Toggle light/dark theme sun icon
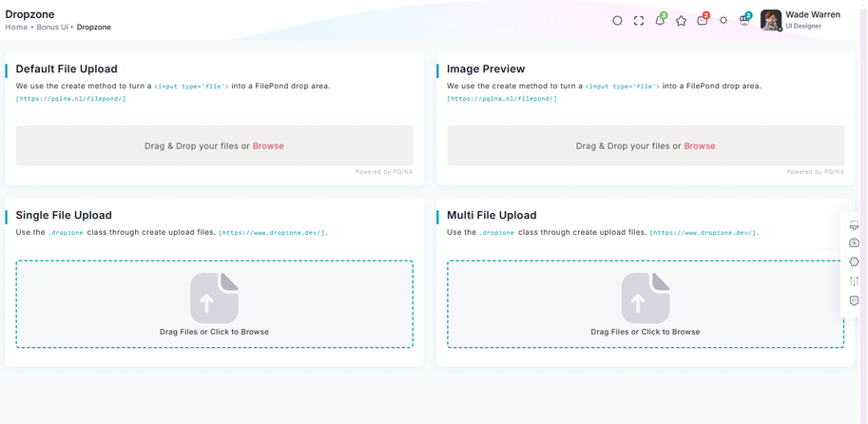This screenshot has height=424, width=868. [x=723, y=21]
